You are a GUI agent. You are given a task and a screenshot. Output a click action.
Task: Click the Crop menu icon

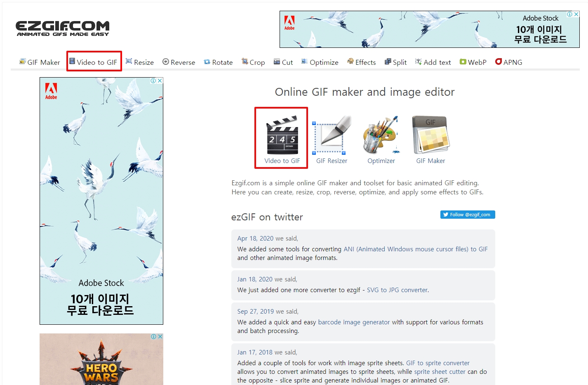click(245, 61)
